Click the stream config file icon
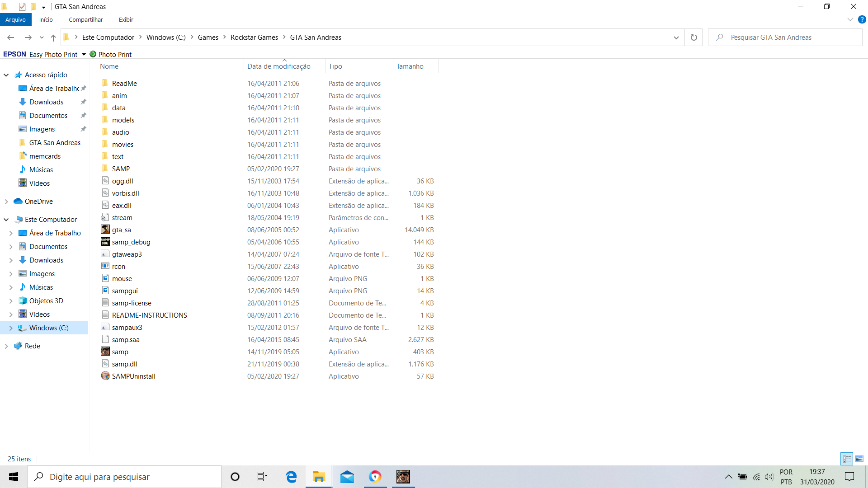 (x=105, y=217)
